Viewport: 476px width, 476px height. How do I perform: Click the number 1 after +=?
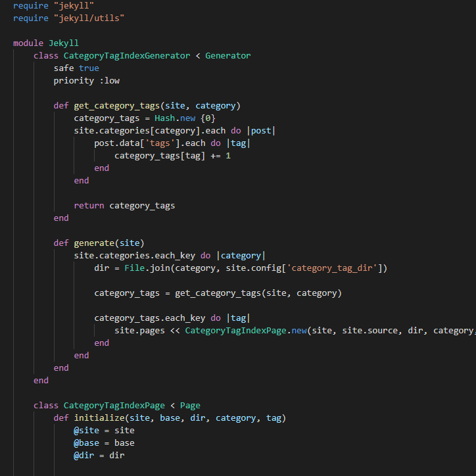[228, 156]
